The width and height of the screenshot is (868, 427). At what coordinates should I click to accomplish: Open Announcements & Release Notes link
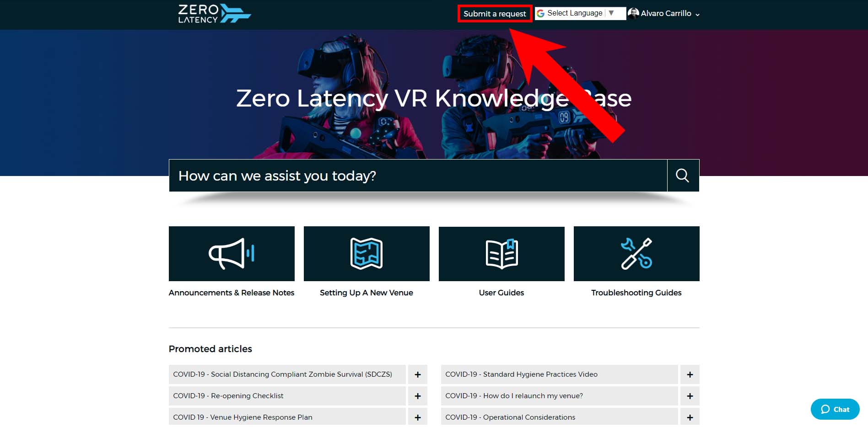coord(232,293)
